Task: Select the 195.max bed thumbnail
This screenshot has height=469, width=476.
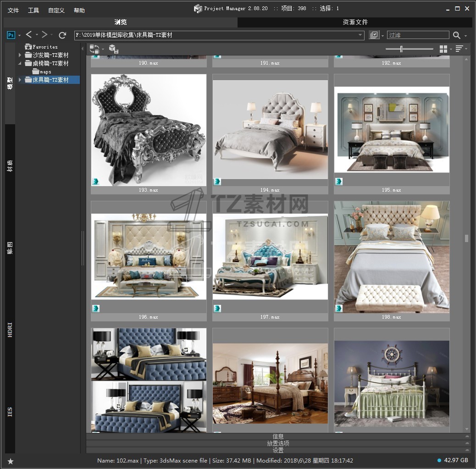Action: (392, 130)
